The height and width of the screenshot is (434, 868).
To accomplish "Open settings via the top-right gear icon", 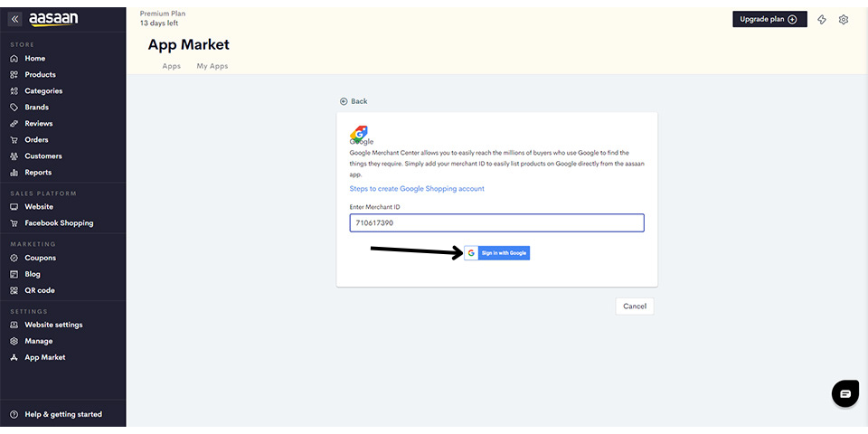I will 843,19.
